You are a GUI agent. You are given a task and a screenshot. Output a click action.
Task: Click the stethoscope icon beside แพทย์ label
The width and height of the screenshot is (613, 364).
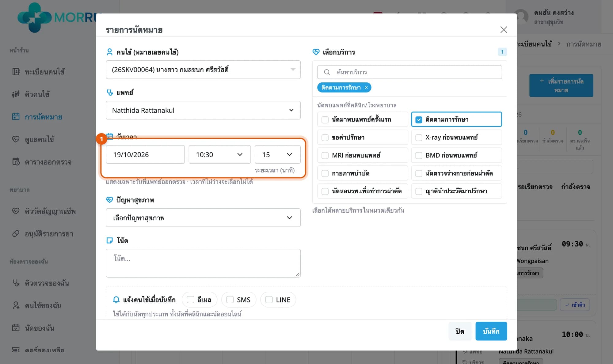tap(109, 92)
